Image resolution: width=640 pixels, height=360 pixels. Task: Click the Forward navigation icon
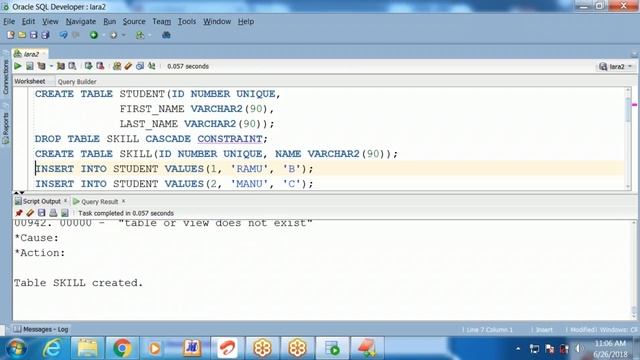[x=114, y=35]
